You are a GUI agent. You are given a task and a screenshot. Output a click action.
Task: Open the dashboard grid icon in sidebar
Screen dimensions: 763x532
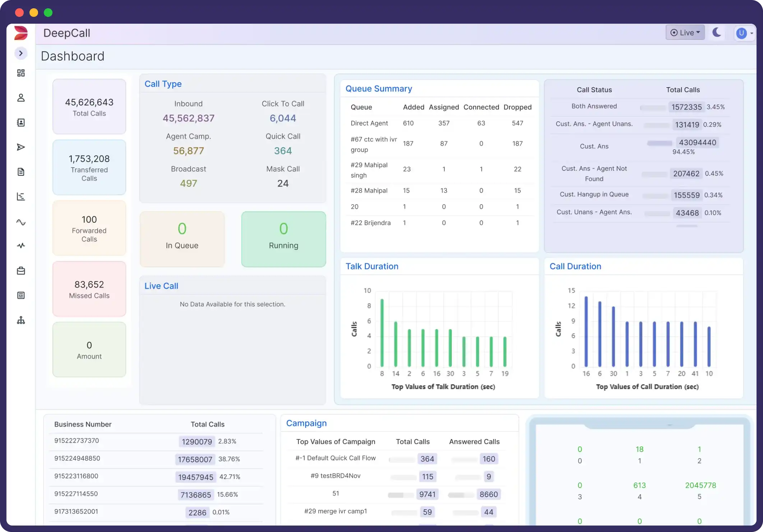tap(21, 73)
